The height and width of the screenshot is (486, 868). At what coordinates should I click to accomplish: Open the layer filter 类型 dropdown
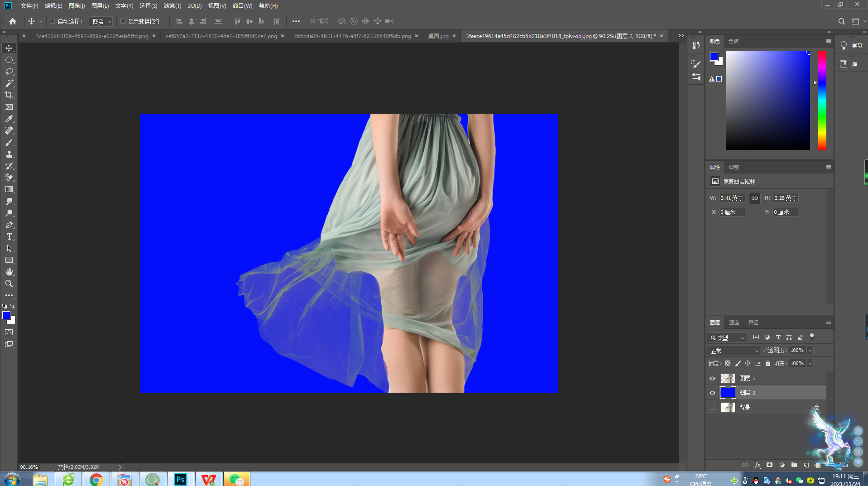point(727,338)
